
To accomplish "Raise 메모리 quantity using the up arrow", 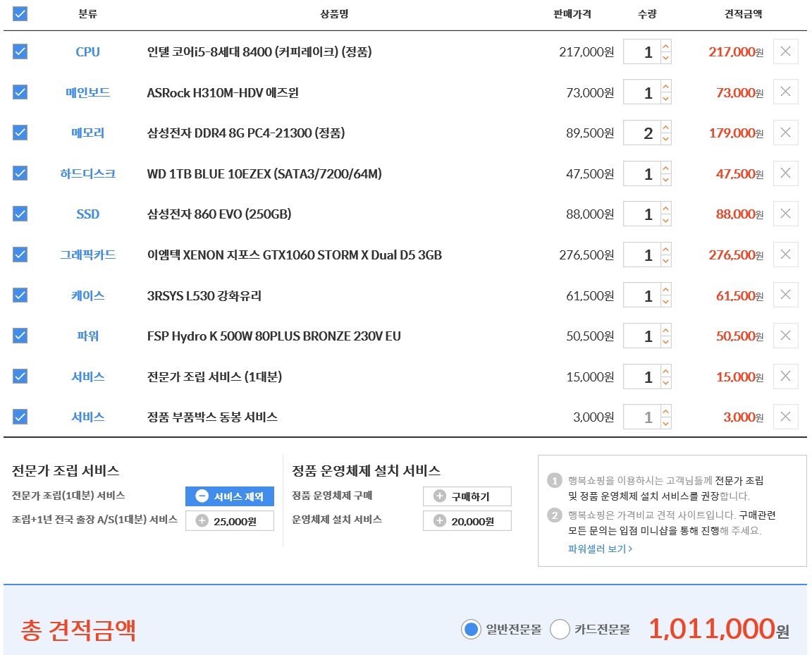I will (x=666, y=127).
